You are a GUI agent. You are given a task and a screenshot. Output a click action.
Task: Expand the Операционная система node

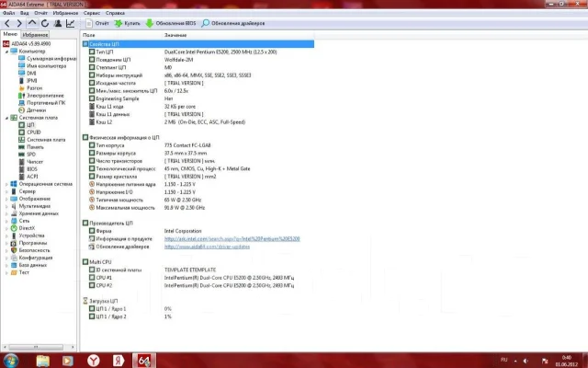[6, 184]
